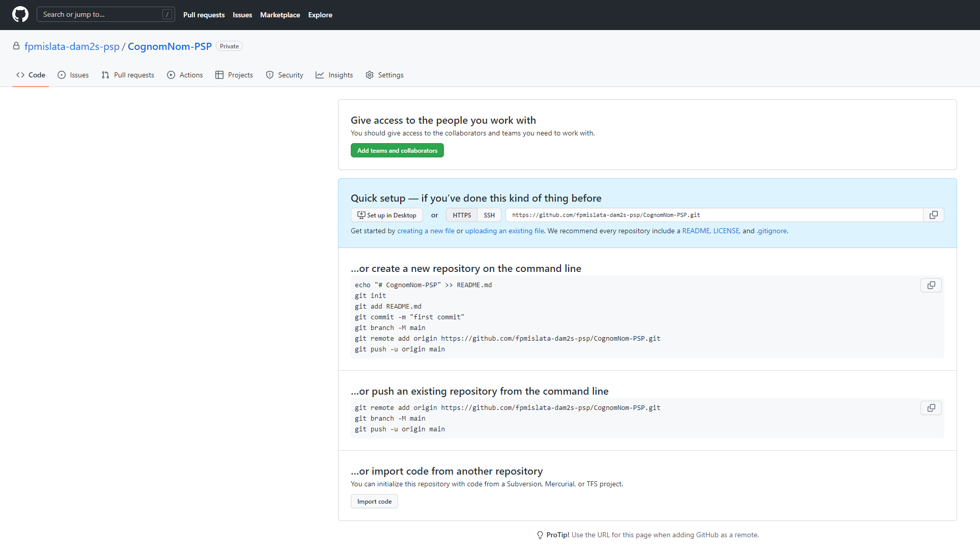Click the Private badge label

point(229,46)
